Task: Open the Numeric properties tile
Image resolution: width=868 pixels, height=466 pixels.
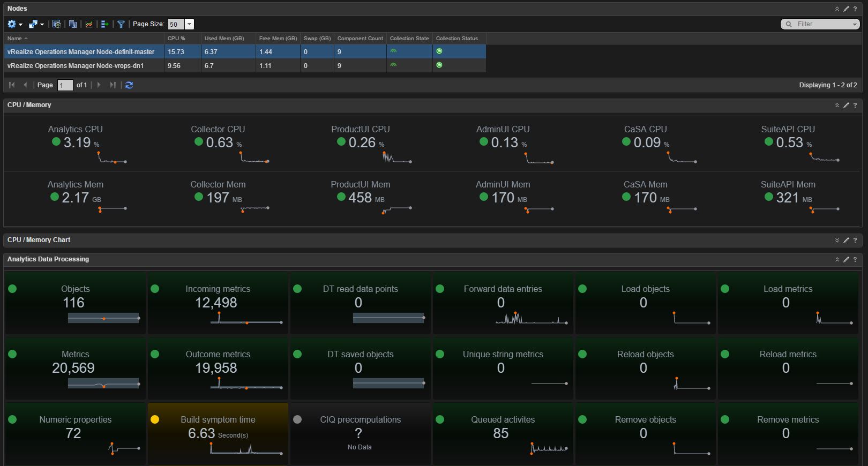Action: (76, 434)
